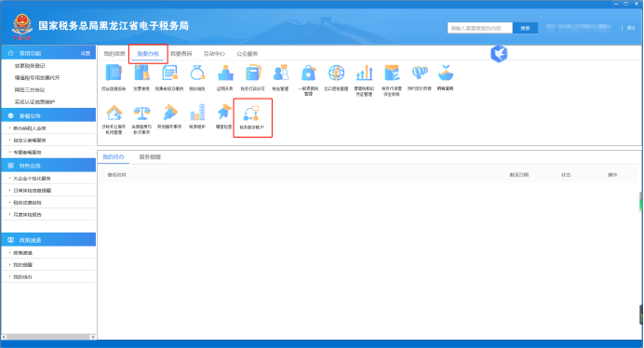Switch to 公众服务 tab
The height and width of the screenshot is (348, 644).
pos(248,54)
